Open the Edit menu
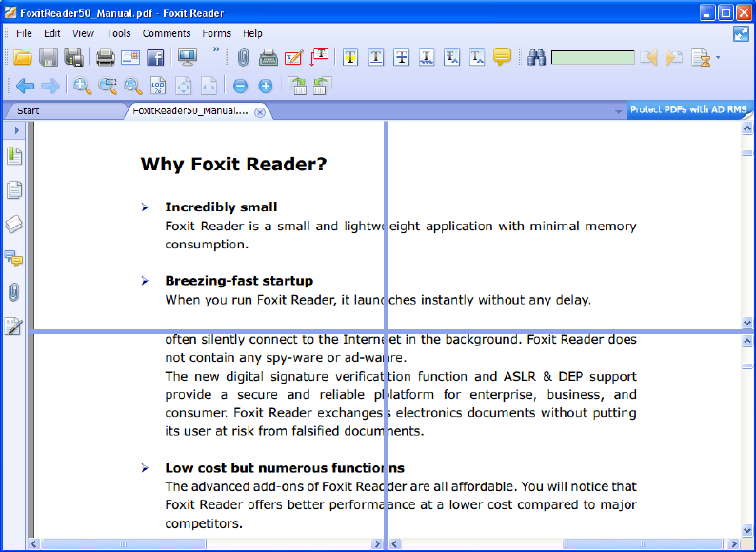The height and width of the screenshot is (552, 756). [52, 33]
